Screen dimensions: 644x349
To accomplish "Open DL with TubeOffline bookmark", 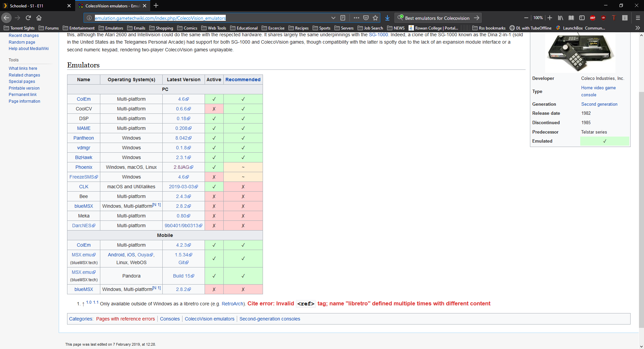I will (x=530, y=28).
